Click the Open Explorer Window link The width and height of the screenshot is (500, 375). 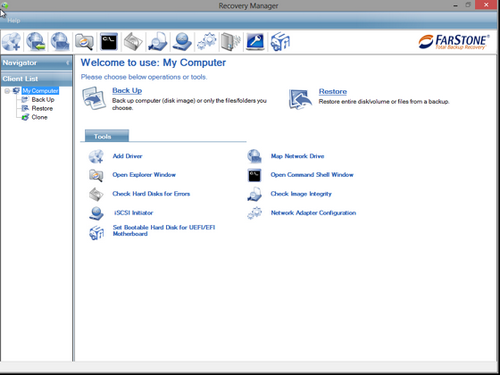click(x=144, y=175)
